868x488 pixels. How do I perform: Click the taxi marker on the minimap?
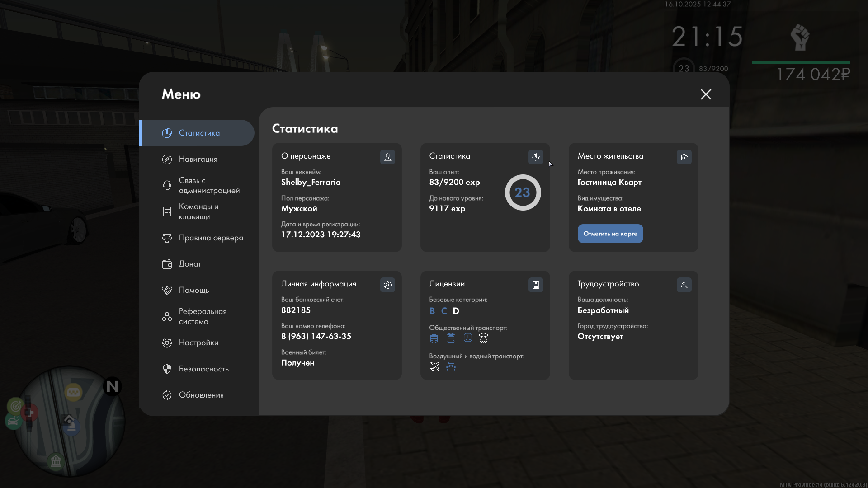coord(73,392)
